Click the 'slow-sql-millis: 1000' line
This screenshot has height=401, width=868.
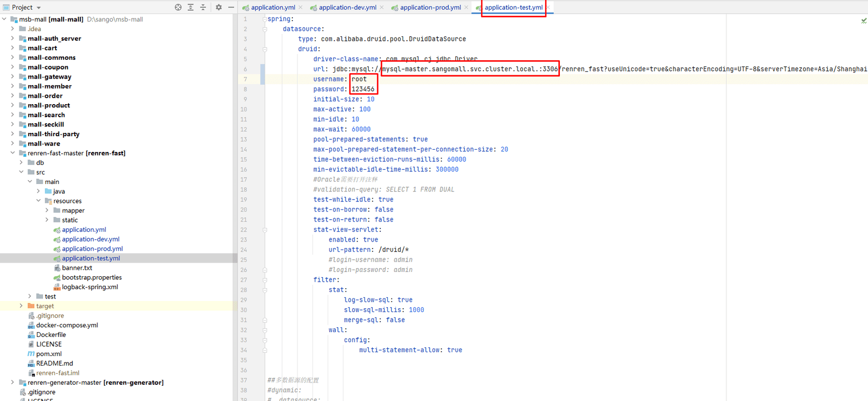pos(384,310)
